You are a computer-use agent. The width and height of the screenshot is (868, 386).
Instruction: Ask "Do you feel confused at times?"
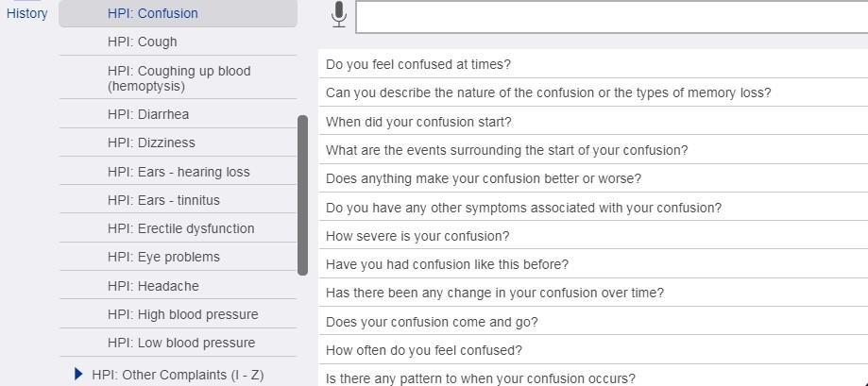pos(418,64)
